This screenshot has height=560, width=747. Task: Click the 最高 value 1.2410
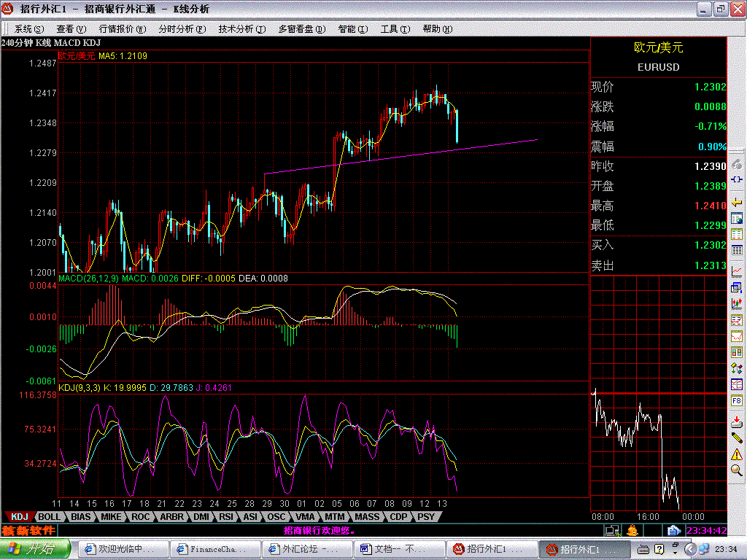click(710, 206)
